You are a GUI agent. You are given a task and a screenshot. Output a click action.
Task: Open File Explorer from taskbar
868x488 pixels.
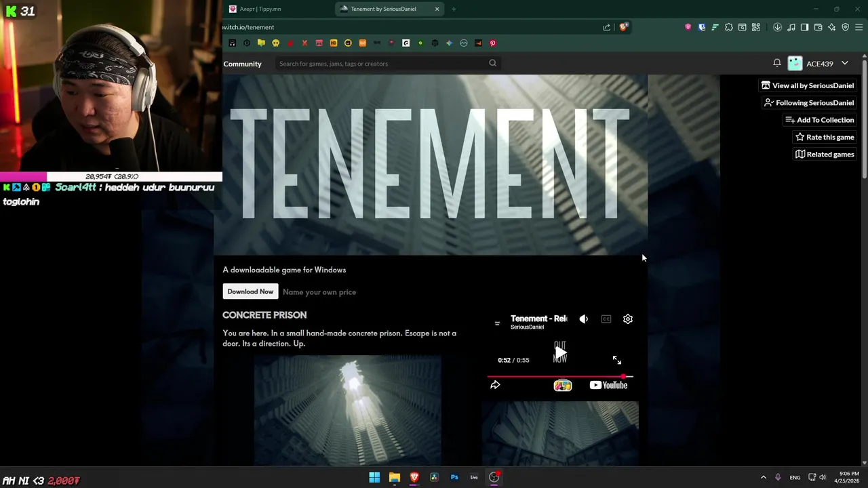[x=394, y=477]
